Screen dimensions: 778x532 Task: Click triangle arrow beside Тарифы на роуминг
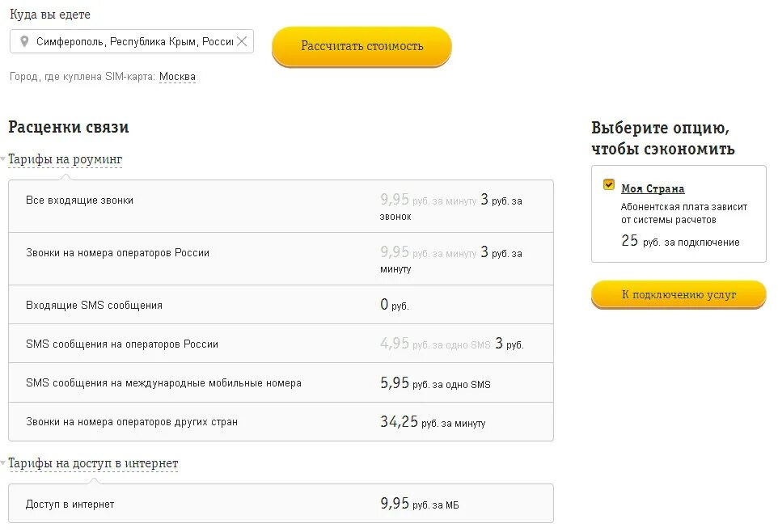[3, 158]
